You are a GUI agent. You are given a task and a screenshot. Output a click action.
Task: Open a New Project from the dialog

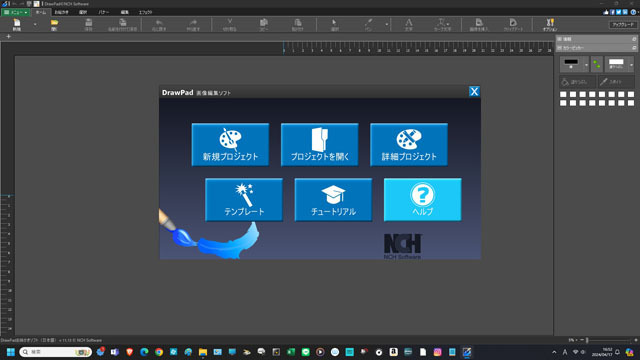(x=230, y=144)
